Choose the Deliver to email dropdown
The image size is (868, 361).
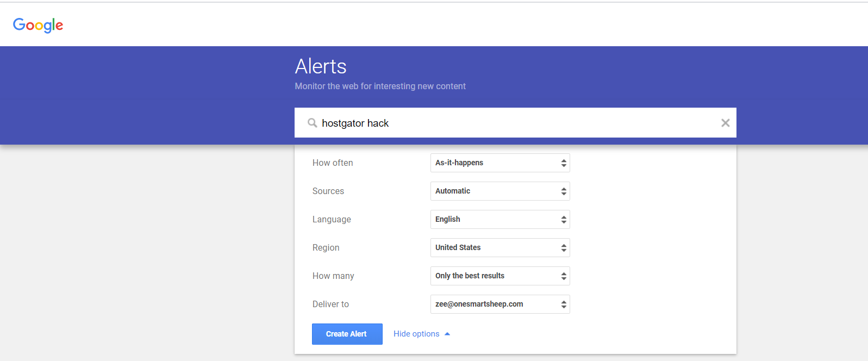[x=499, y=304]
